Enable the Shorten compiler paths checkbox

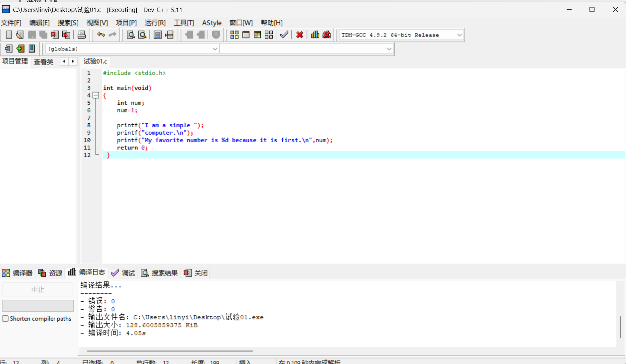pos(5,319)
